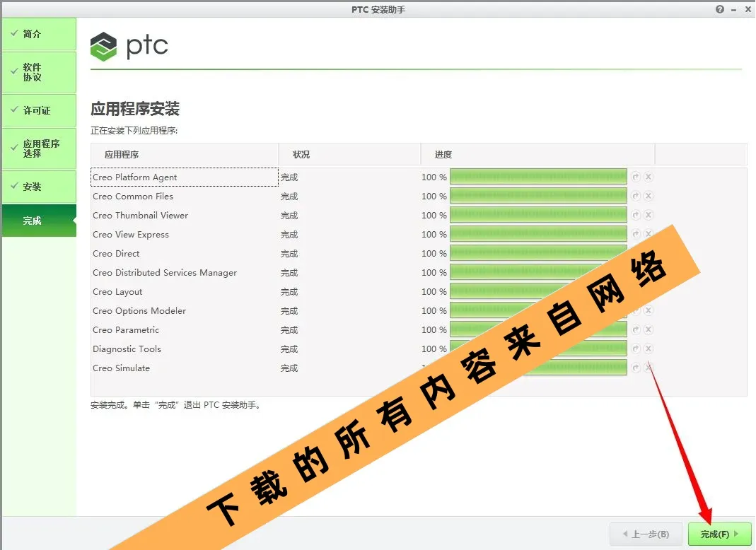This screenshot has height=550, width=756.
Task: Click cancel X icon in Creo Common Files row
Action: [x=649, y=196]
